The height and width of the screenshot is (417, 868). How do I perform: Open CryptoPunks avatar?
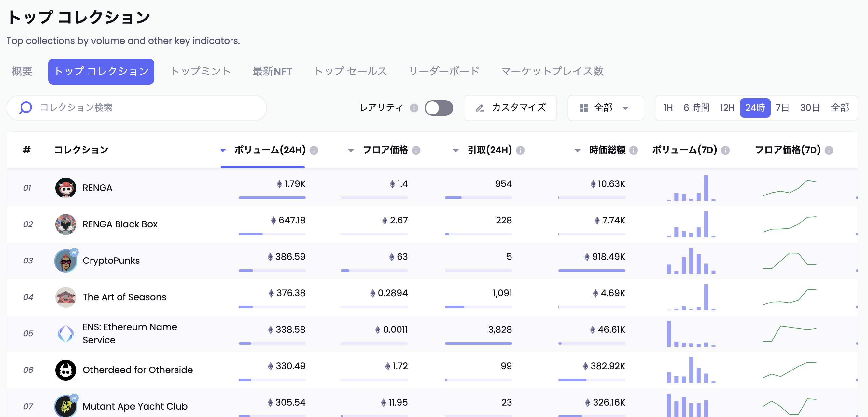(x=66, y=261)
